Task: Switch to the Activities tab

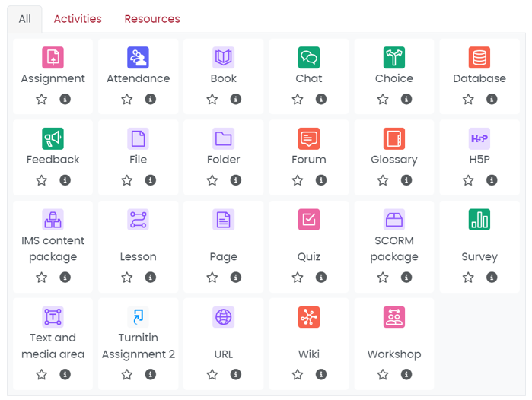Action: (78, 18)
